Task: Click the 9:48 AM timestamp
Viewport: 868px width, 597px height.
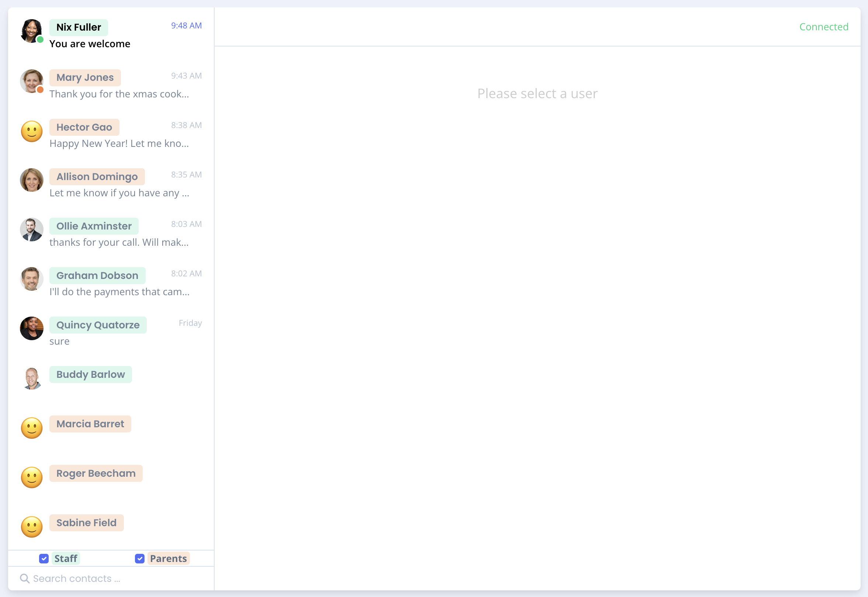Action: (x=186, y=25)
